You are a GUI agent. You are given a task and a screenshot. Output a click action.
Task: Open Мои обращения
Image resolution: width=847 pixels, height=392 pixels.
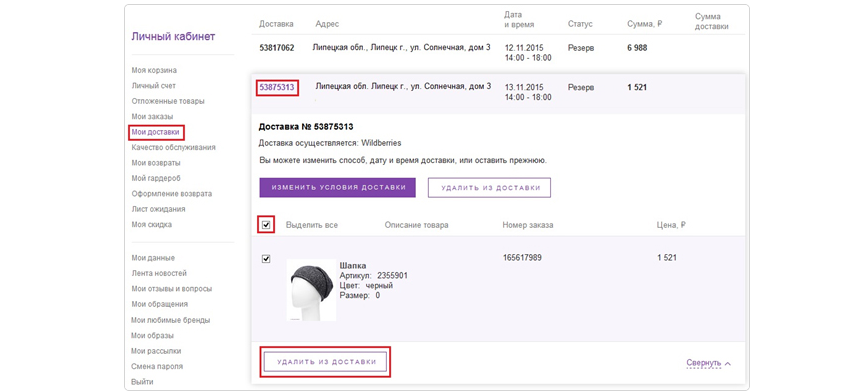pyautogui.click(x=159, y=304)
